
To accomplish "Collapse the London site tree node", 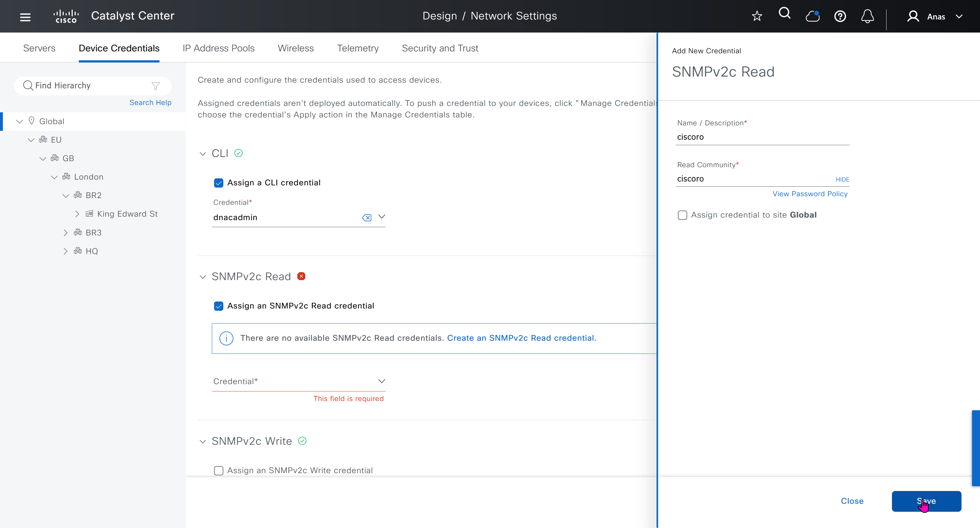I will point(55,177).
